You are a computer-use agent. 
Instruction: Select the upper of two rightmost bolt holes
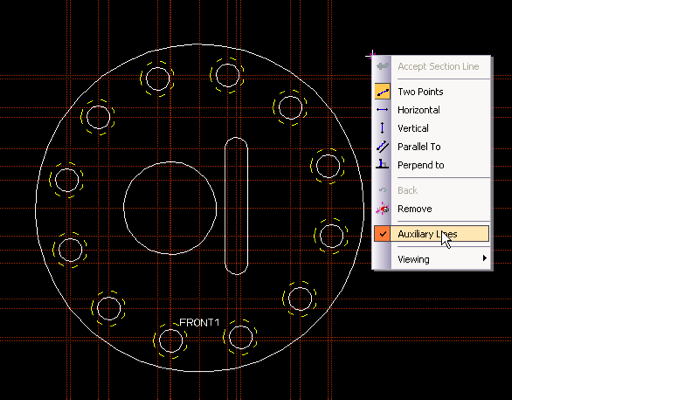point(327,166)
